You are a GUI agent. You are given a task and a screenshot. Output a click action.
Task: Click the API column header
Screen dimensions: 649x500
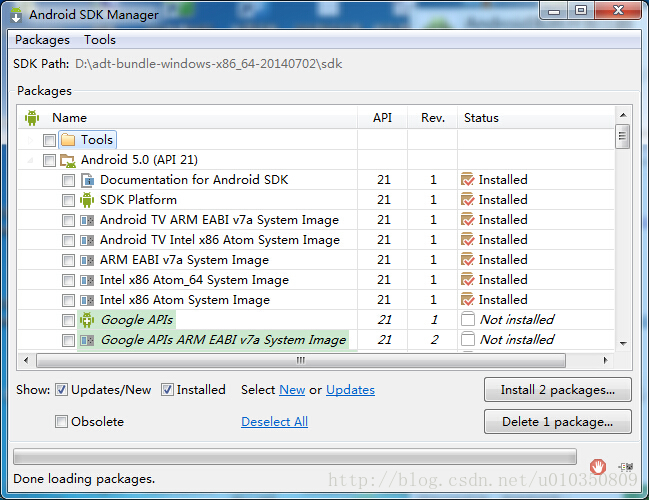click(x=382, y=118)
